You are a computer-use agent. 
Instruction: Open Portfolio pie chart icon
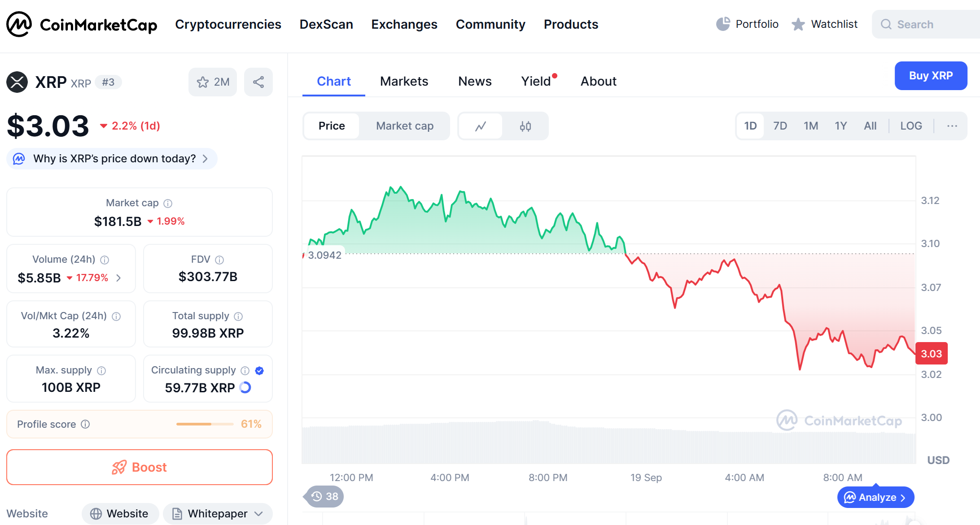coord(722,24)
